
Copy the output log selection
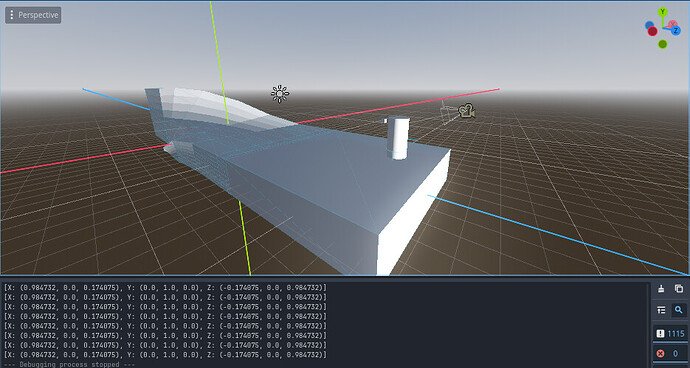pyautogui.click(x=679, y=289)
